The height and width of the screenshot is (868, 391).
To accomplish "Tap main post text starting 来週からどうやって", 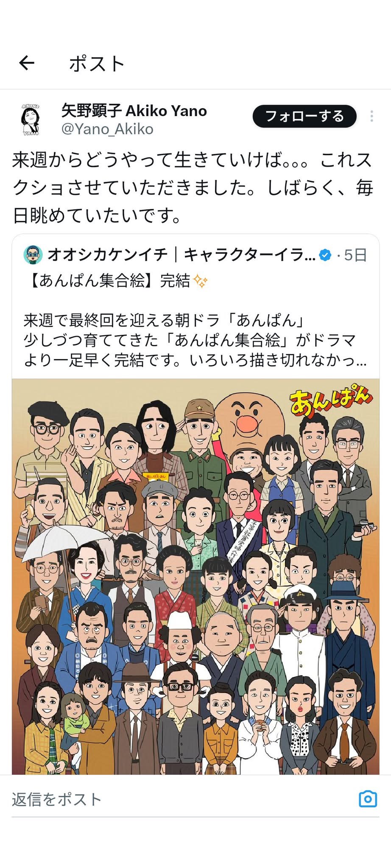I will [193, 187].
